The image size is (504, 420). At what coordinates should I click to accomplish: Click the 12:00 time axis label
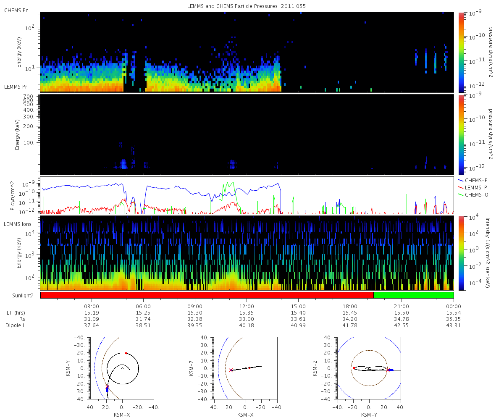[x=247, y=307]
